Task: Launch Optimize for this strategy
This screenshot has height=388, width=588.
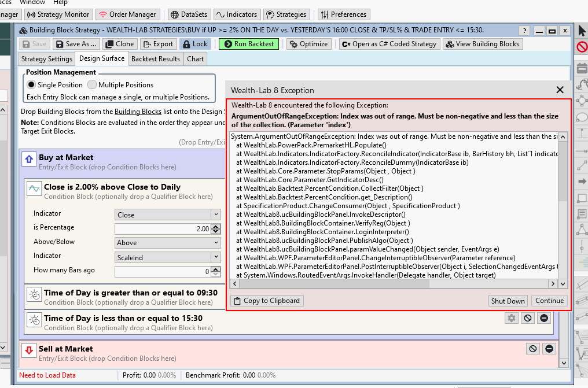Action: pos(310,44)
